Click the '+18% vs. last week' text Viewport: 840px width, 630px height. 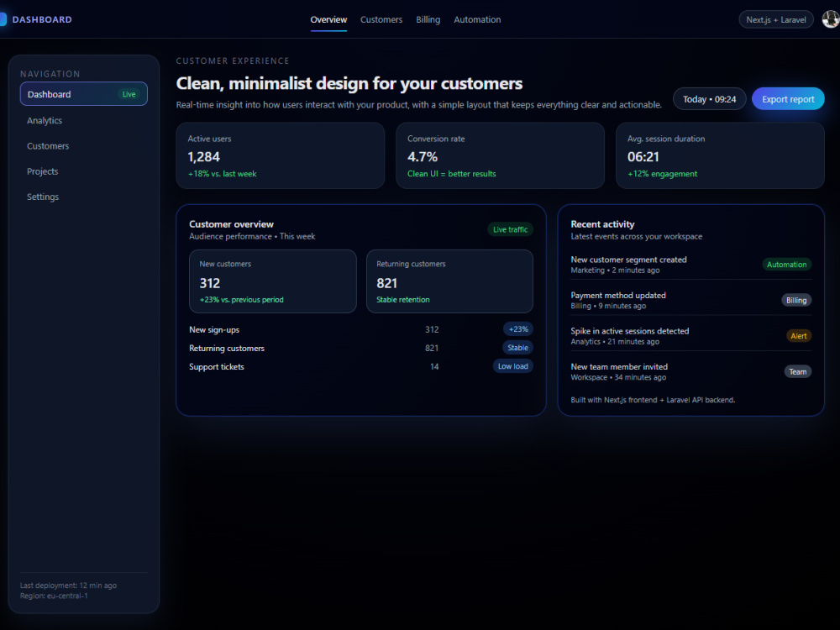point(222,174)
